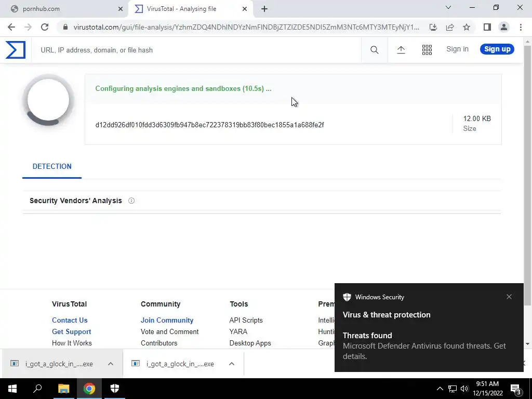Image resolution: width=532 pixels, height=399 pixels.
Task: Open the Chrome profile avatar icon
Action: [504, 27]
